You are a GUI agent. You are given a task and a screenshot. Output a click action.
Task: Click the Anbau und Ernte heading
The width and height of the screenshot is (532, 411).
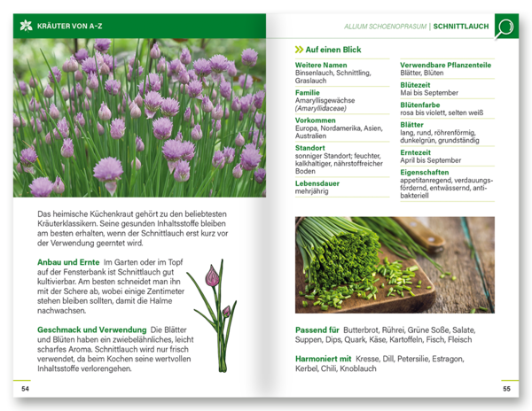[x=68, y=262]
